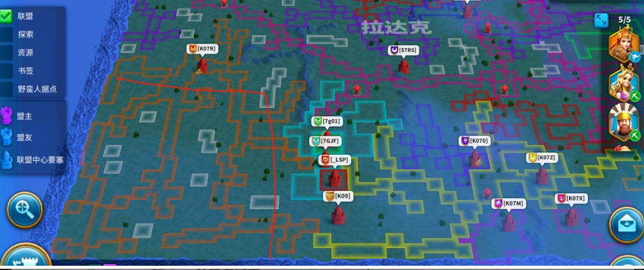Click the [K07X] alliance tag label

coord(571,198)
